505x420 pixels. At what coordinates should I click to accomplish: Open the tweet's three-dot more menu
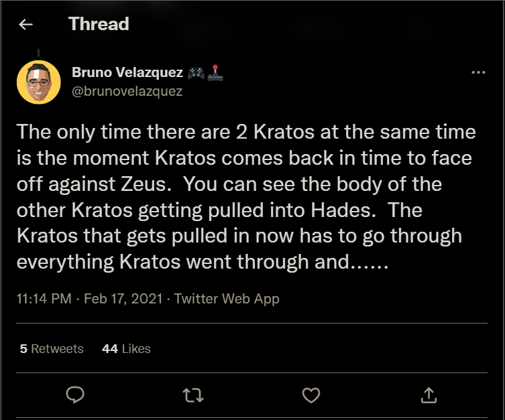[x=478, y=73]
